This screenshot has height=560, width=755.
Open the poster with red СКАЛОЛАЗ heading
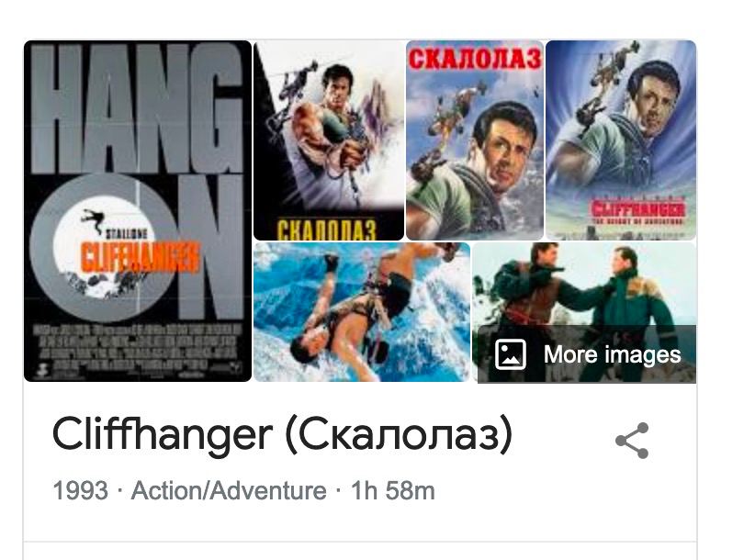[475, 140]
